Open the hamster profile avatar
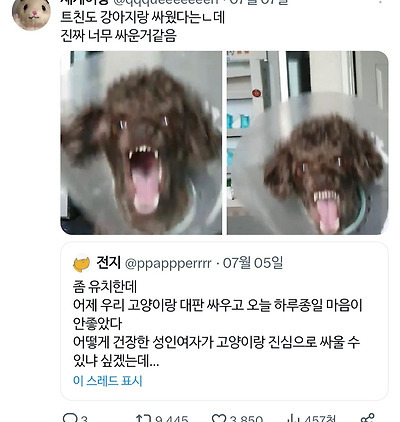Image resolution: width=400 pixels, height=422 pixels. click(x=31, y=13)
